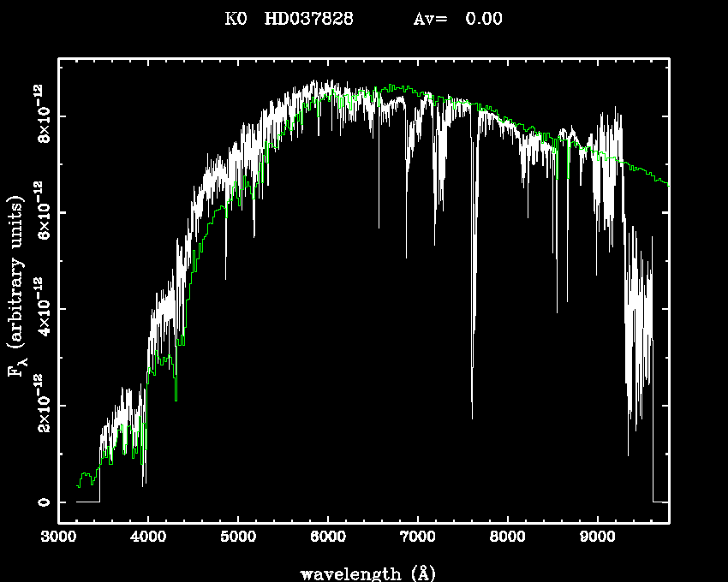Image resolution: width=728 pixels, height=582 pixels.
Task: Select the 4000 wavelength tick label
Action: coord(148,539)
